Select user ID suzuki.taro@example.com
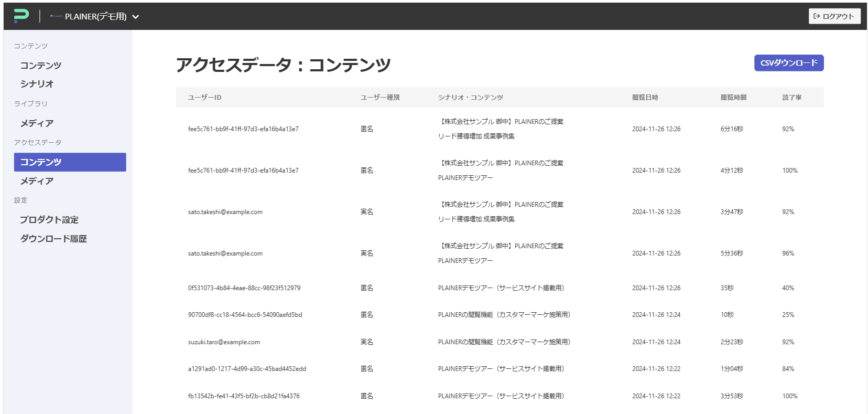Viewport: 868px width, 414px height. 224,342
